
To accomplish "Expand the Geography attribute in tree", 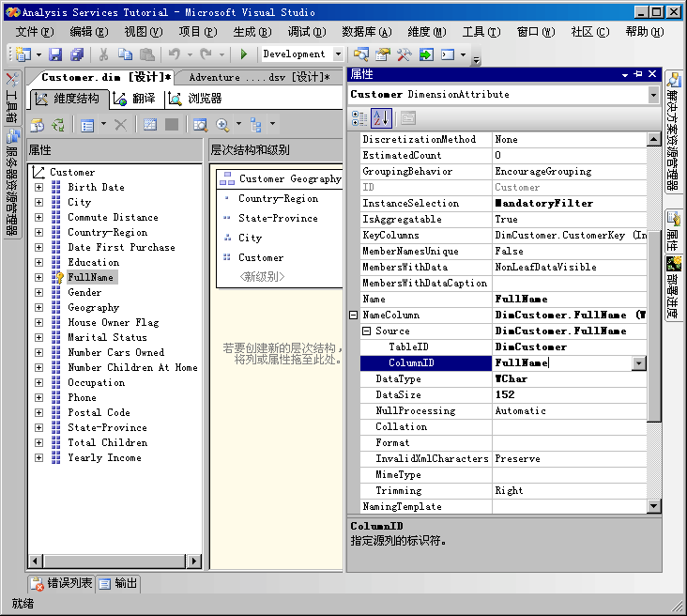I will [x=39, y=308].
